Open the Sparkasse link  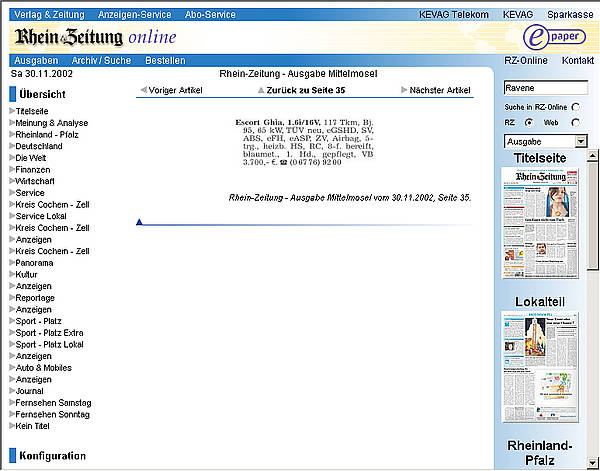(x=570, y=15)
